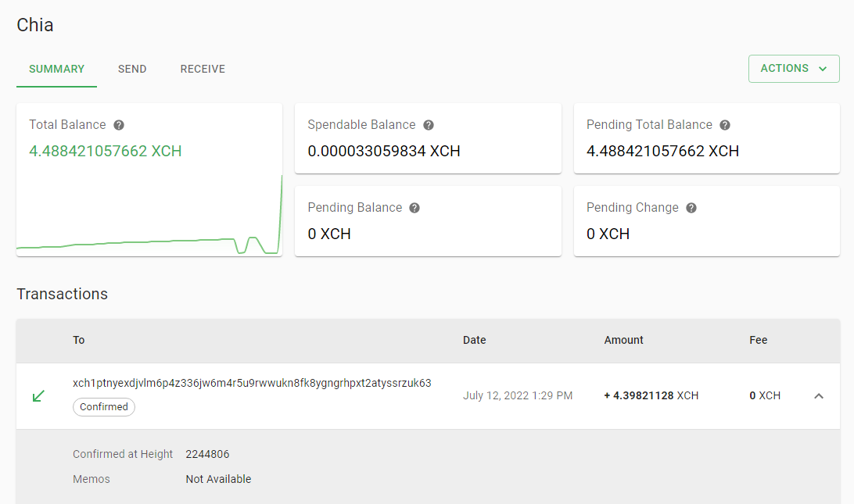
Task: Open the Actions menu
Action: click(794, 68)
